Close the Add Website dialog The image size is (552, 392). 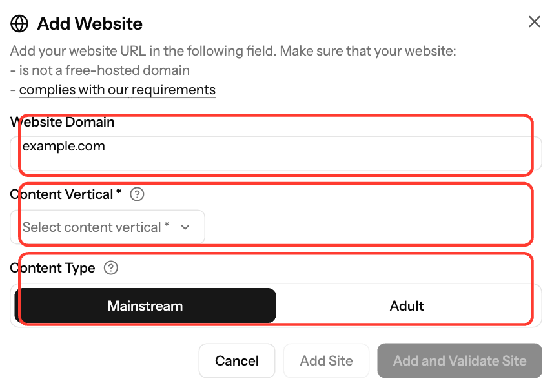[x=535, y=22]
